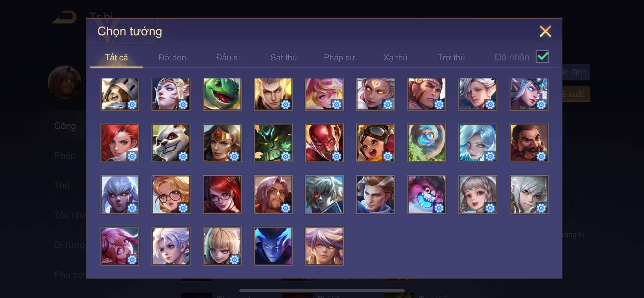Viewport: 644px width, 298px height.
Task: Close the Chọn tướng dialog
Action: point(545,31)
